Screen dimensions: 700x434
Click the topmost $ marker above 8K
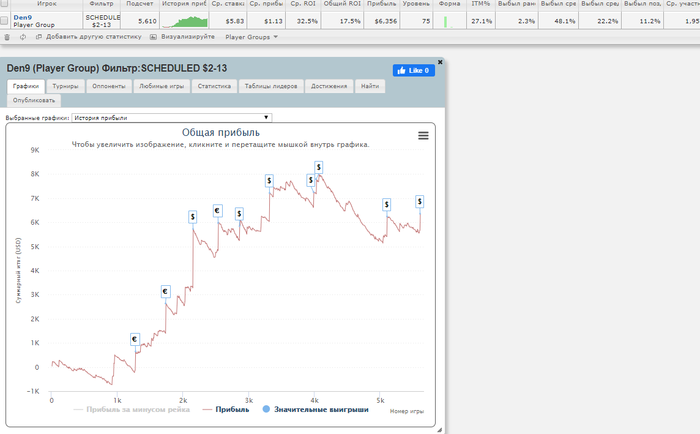pyautogui.click(x=319, y=167)
